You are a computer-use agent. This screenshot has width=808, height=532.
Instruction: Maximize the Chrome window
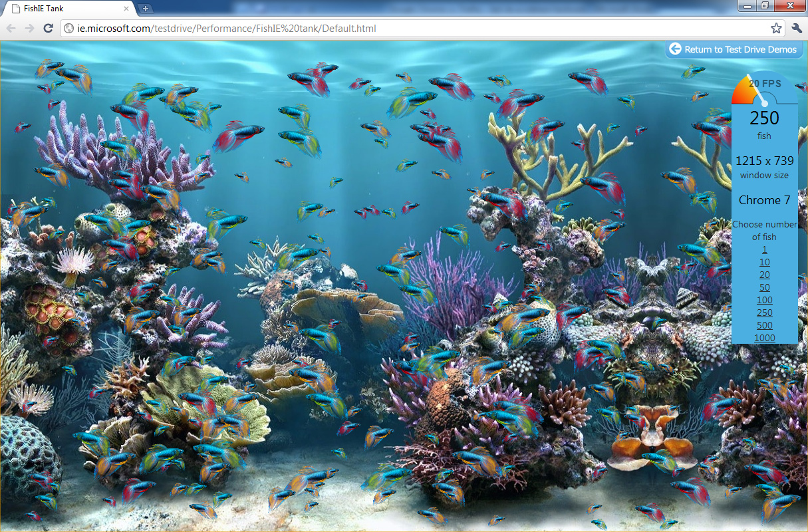(x=765, y=5)
